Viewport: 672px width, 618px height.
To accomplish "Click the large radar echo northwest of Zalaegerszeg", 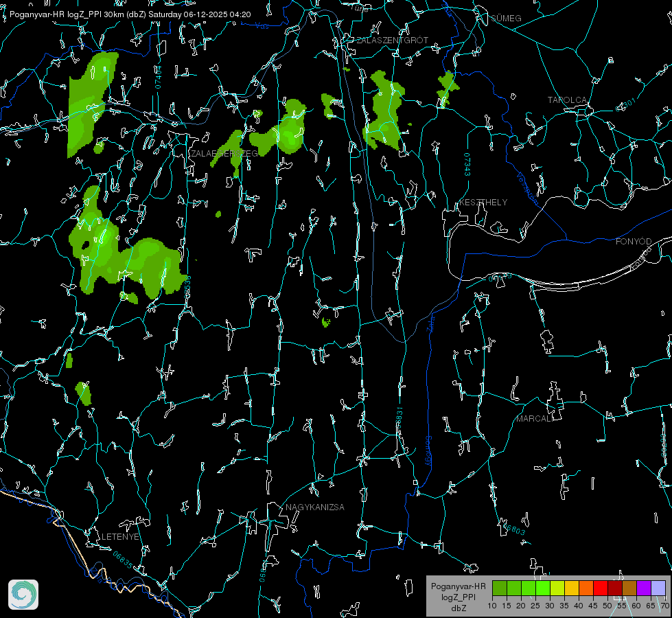I will [x=91, y=104].
